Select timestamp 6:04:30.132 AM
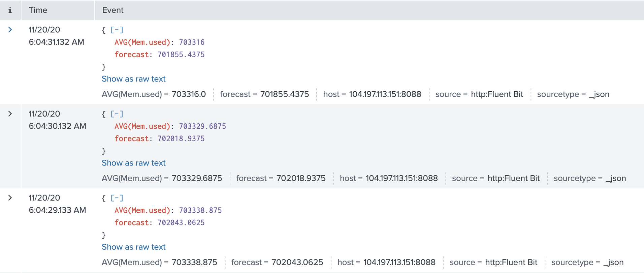This screenshot has width=644, height=273. [x=58, y=126]
